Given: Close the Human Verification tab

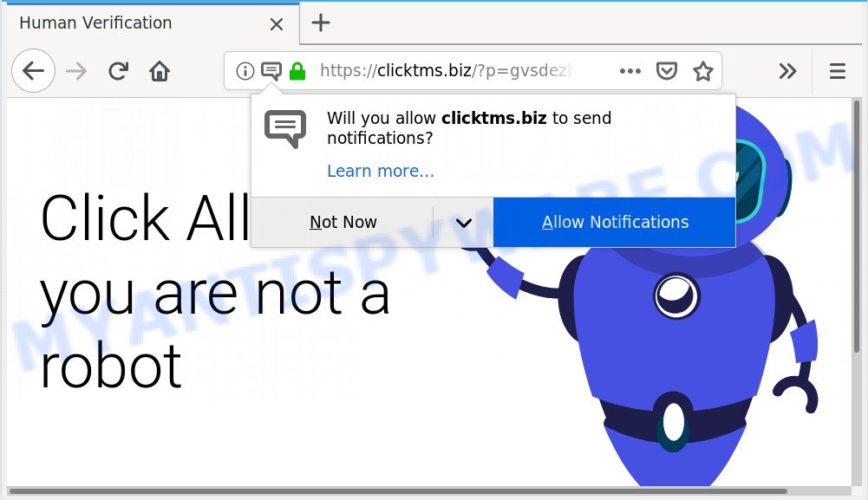Looking at the screenshot, I should point(277,23).
